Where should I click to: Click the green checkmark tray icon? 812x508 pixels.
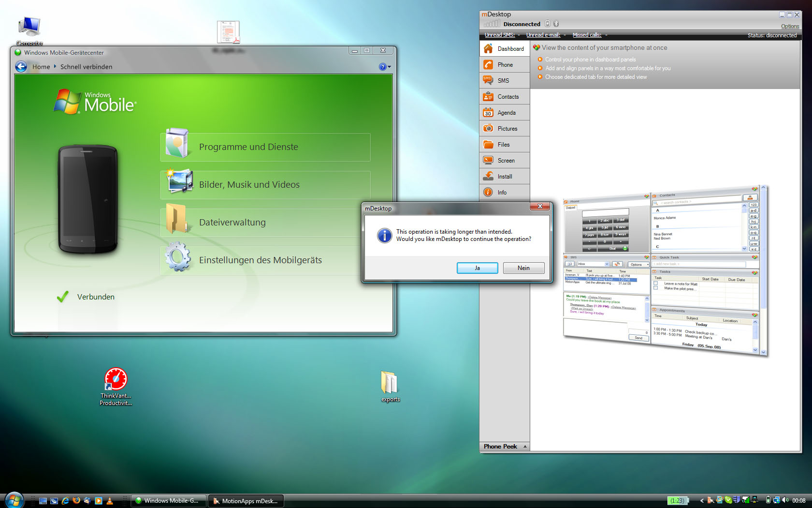tap(728, 500)
